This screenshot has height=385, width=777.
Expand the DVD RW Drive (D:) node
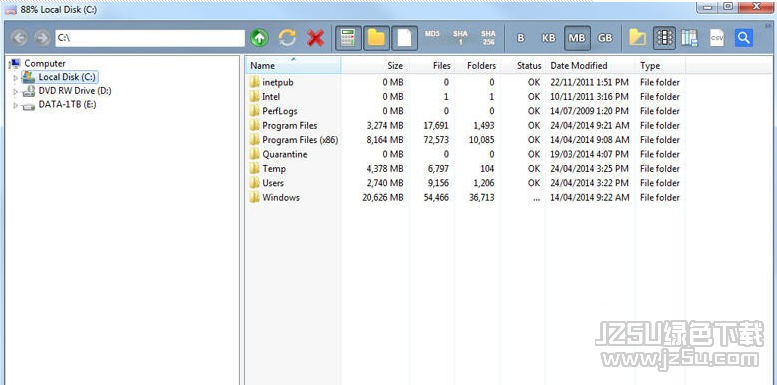[x=15, y=92]
